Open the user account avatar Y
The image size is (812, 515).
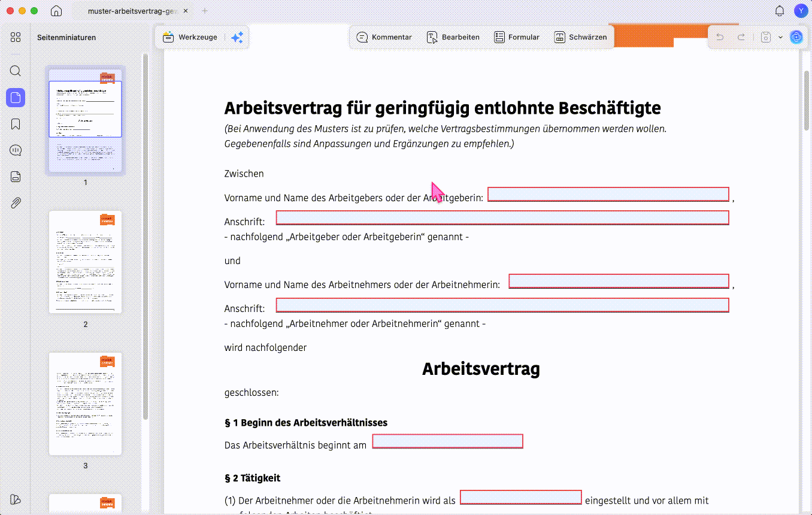801,11
